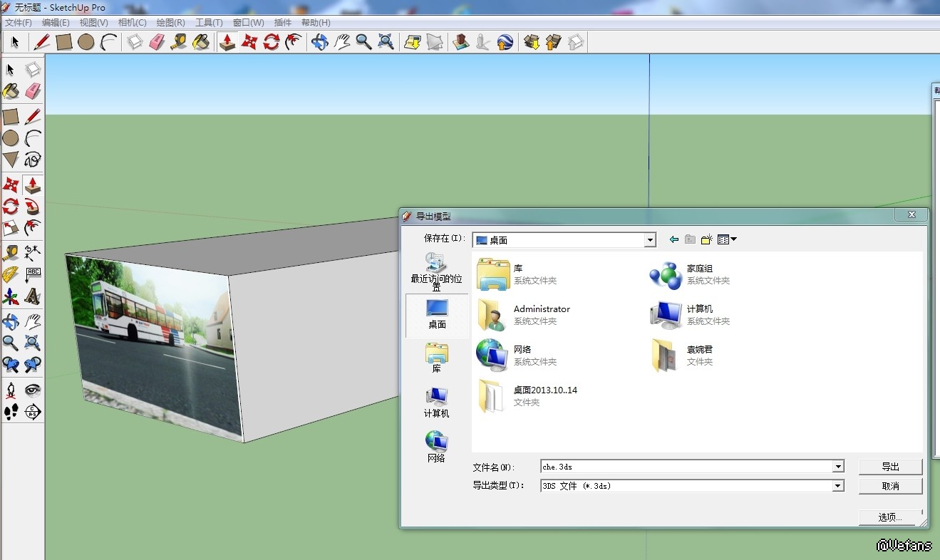This screenshot has width=940, height=560.
Task: Click Preview Model in Google Earth icon
Action: click(x=505, y=42)
